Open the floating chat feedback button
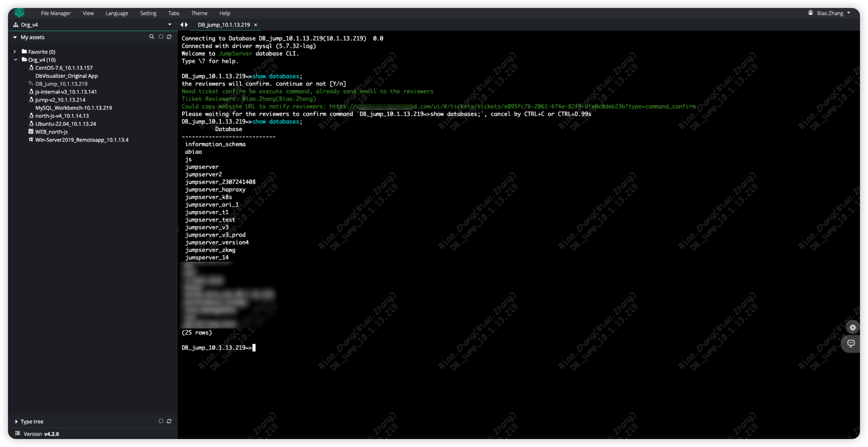The width and height of the screenshot is (868, 447). click(x=851, y=343)
